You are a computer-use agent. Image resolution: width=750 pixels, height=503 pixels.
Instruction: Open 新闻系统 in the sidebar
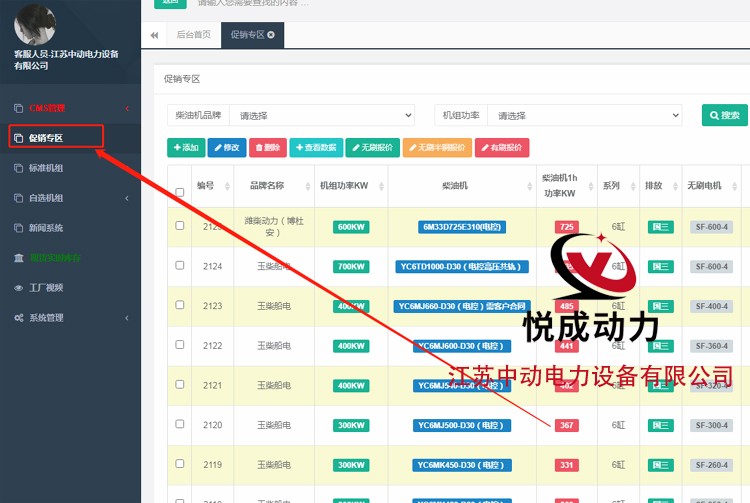(x=45, y=227)
